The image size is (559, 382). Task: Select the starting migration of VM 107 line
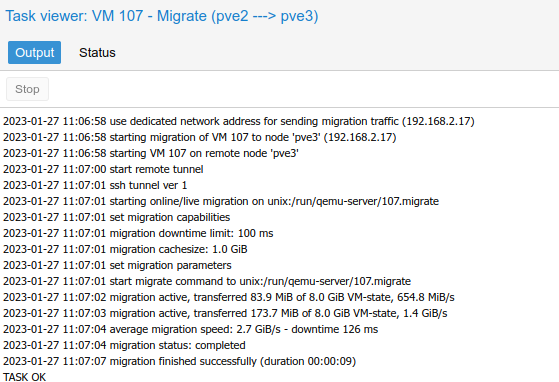pyautogui.click(x=200, y=138)
